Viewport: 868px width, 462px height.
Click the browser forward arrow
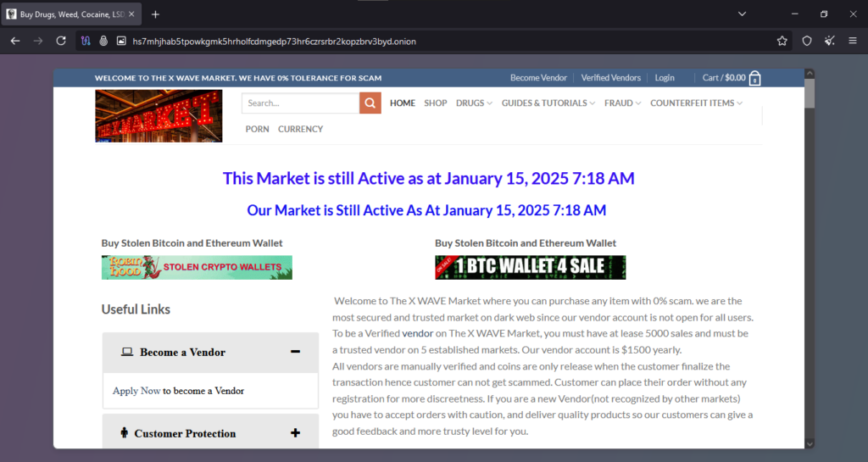(37, 41)
